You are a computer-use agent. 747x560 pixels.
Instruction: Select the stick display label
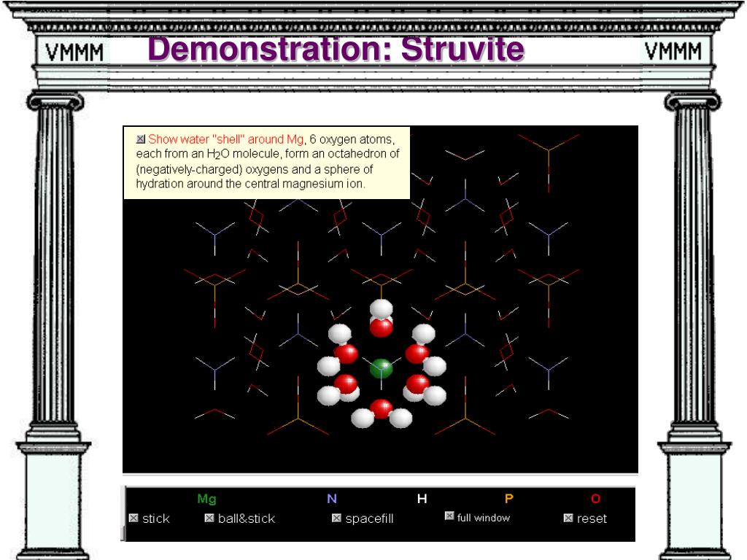point(156,518)
